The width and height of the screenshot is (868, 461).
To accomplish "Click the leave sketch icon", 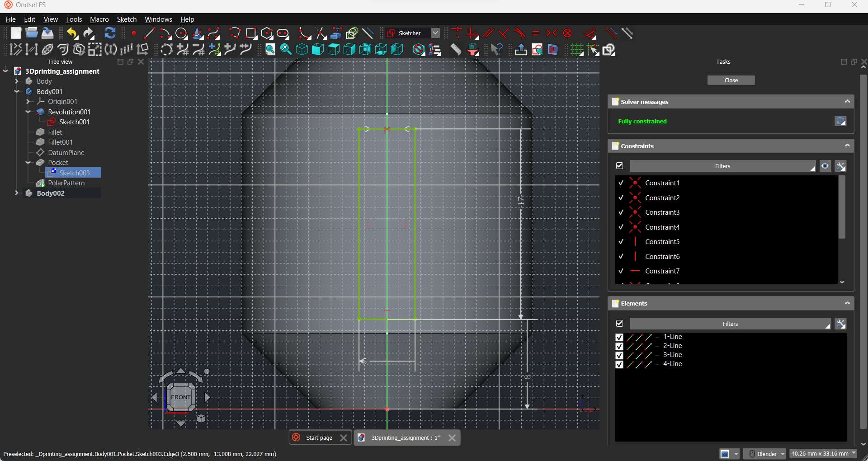I will pos(521,50).
